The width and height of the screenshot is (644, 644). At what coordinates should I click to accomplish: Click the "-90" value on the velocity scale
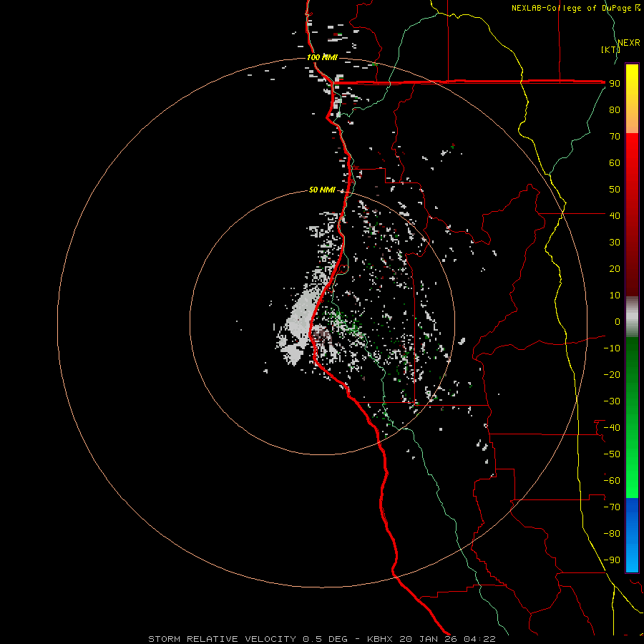(x=612, y=560)
